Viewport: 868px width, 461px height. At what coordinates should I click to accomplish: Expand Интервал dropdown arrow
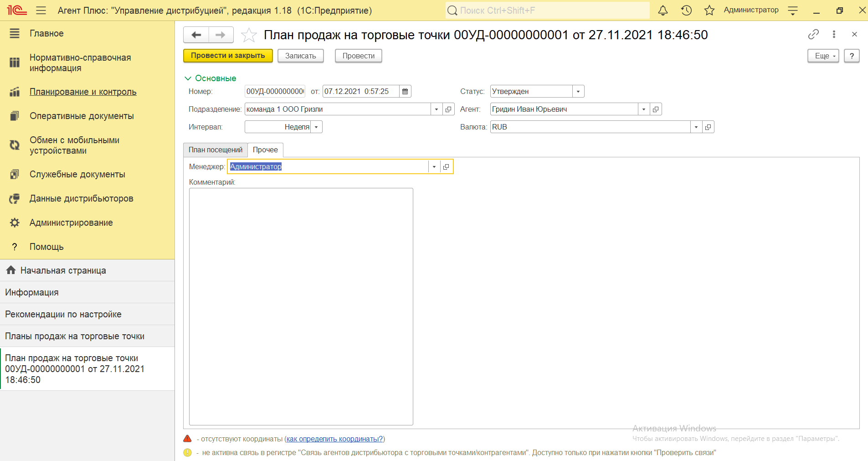(316, 127)
